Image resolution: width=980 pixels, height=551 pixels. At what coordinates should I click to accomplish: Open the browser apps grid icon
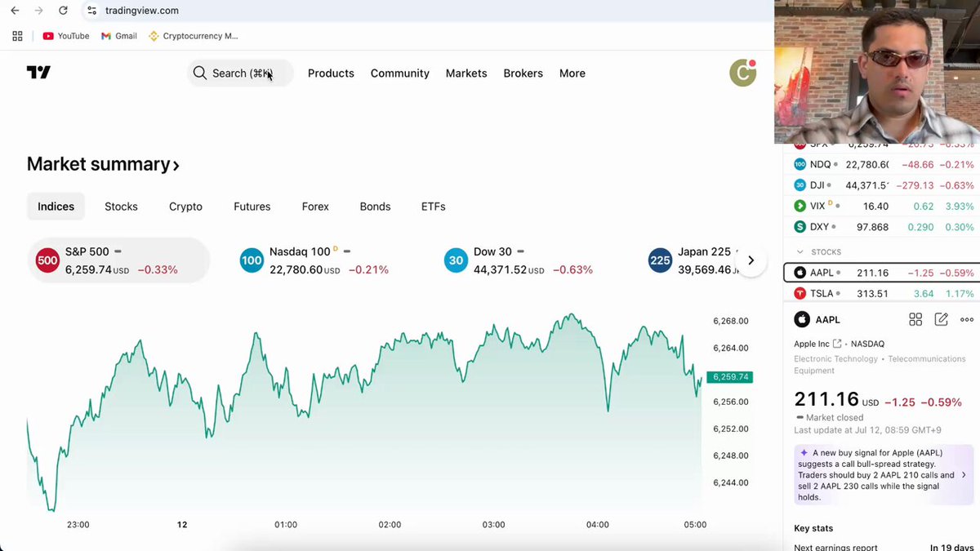coord(17,36)
